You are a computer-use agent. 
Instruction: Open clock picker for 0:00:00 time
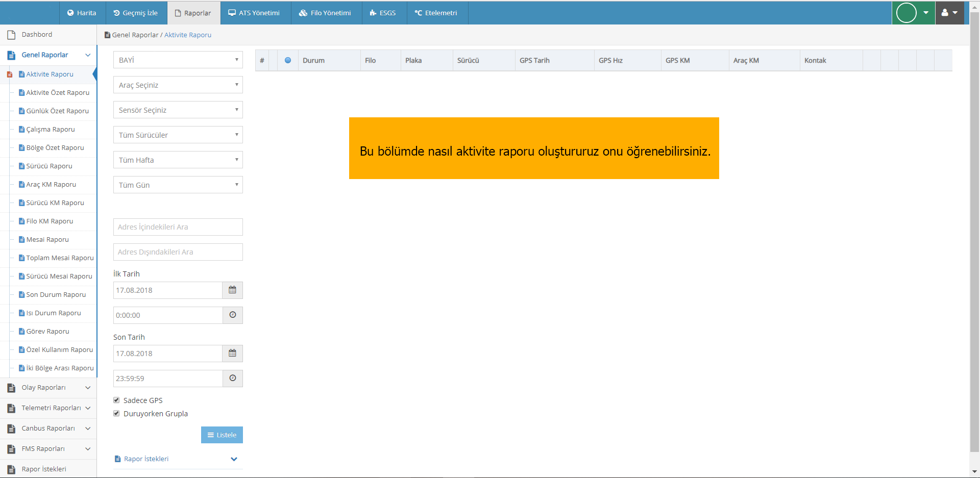232,315
